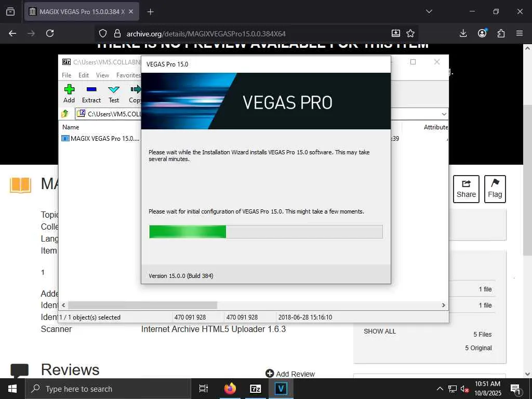
Task: Open the Firefox account icon
Action: pos(482,33)
